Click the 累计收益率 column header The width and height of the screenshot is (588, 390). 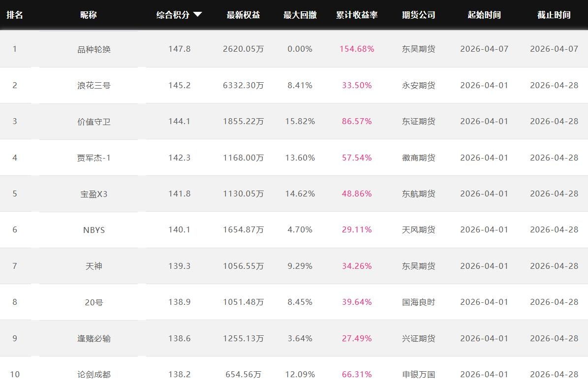[357, 15]
